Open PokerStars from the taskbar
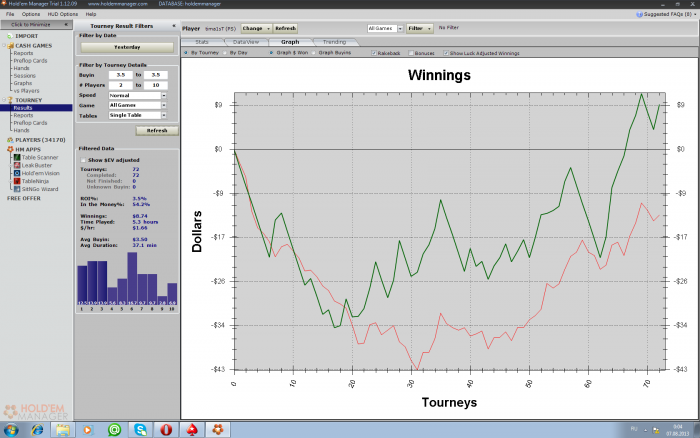This screenshot has height=438, width=700. [192, 430]
